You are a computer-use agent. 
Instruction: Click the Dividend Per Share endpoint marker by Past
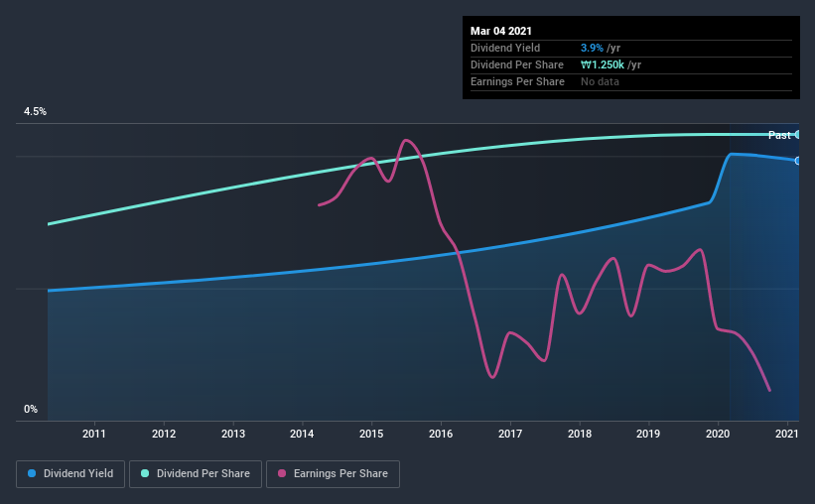[797, 135]
